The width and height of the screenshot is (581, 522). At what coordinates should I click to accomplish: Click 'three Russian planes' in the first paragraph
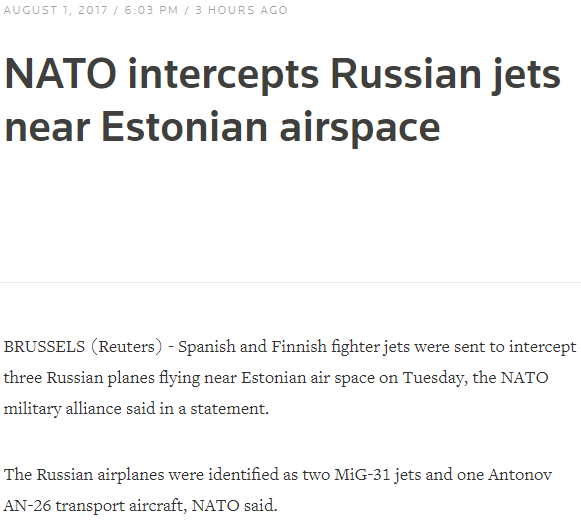click(x=79, y=379)
